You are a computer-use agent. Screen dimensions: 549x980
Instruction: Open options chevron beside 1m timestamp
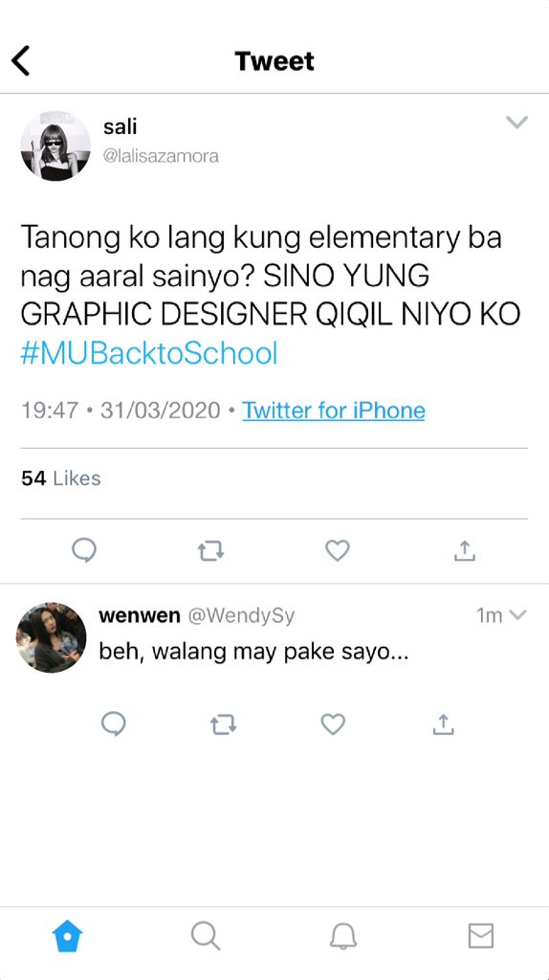coord(517,615)
